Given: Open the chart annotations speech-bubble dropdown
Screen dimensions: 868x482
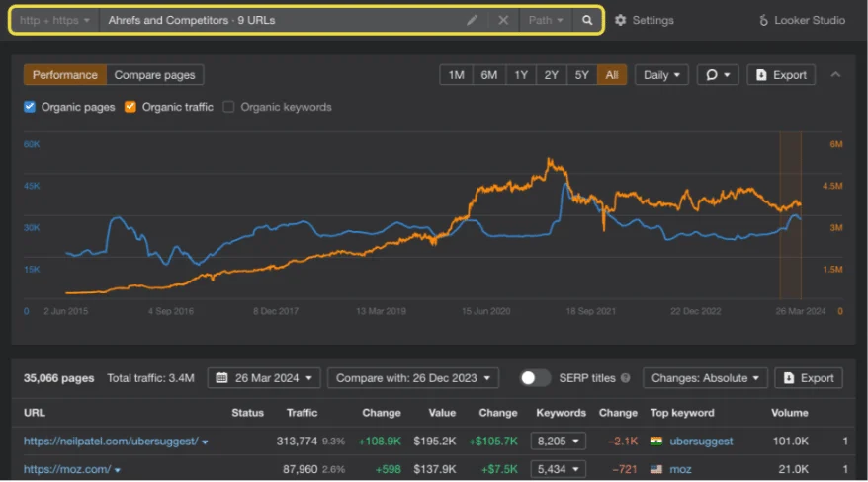Looking at the screenshot, I should click(718, 75).
